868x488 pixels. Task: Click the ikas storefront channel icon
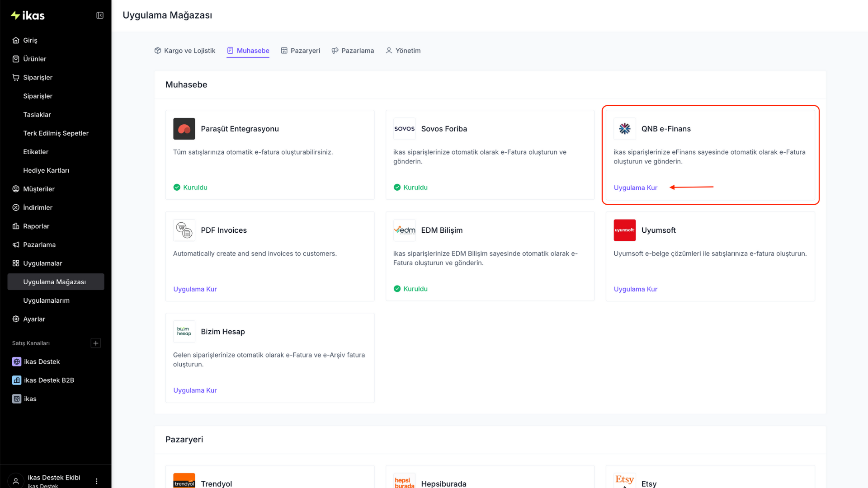(x=17, y=399)
